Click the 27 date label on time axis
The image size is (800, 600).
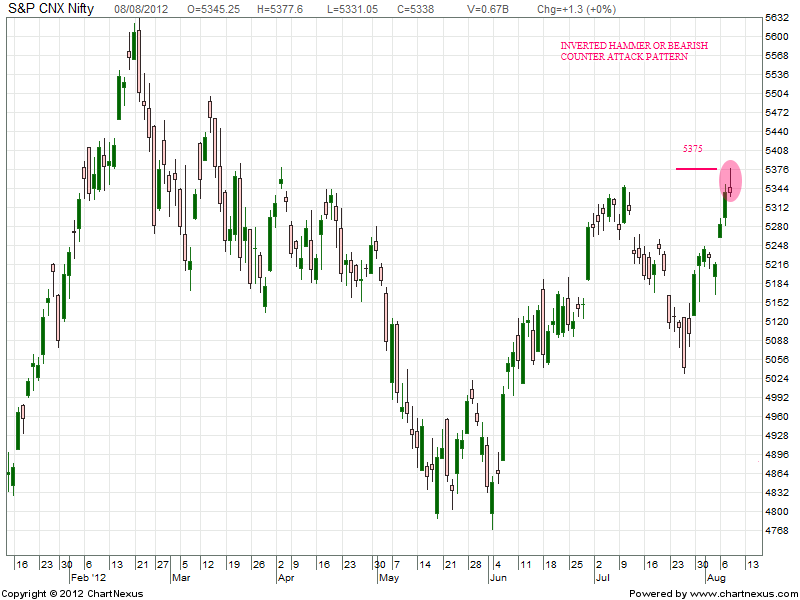pos(163,564)
